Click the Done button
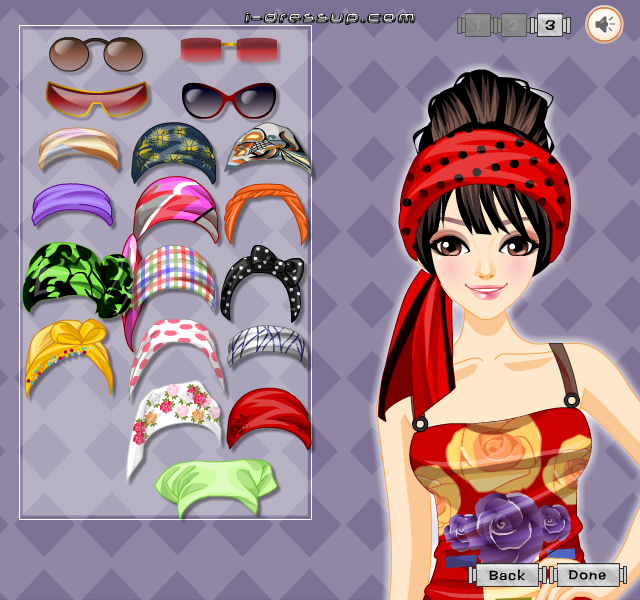Screen dimensions: 640x600 (587, 575)
